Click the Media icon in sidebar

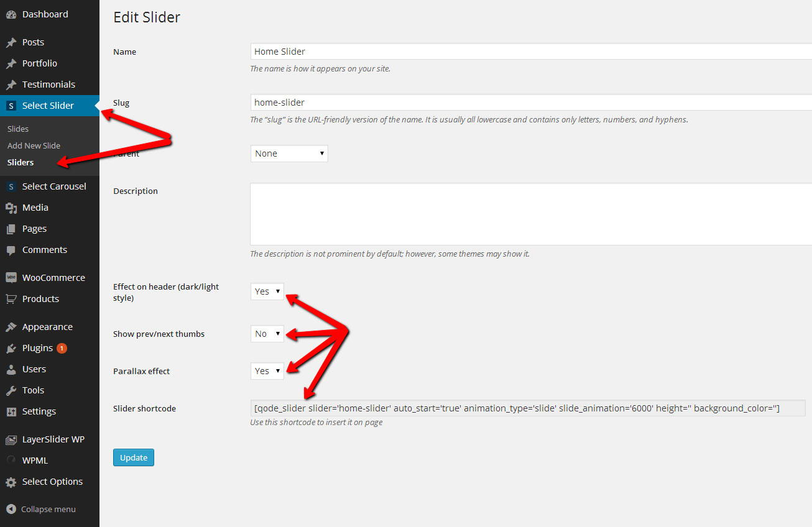[11, 208]
